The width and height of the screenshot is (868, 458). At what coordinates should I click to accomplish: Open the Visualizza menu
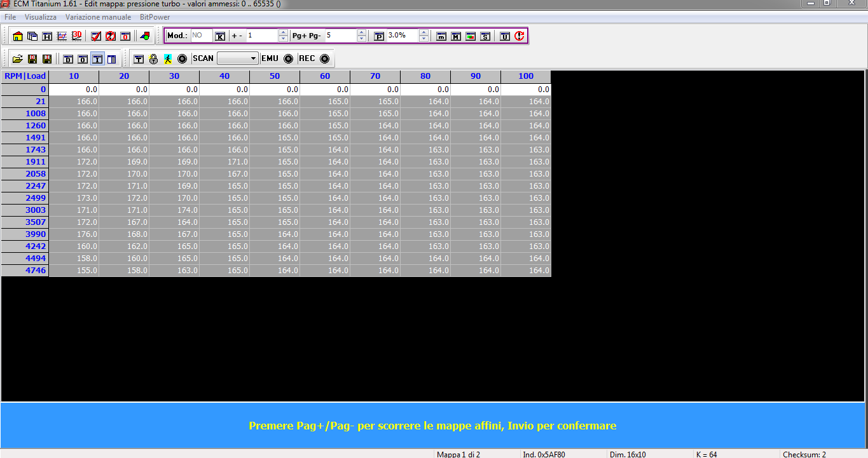tap(41, 17)
